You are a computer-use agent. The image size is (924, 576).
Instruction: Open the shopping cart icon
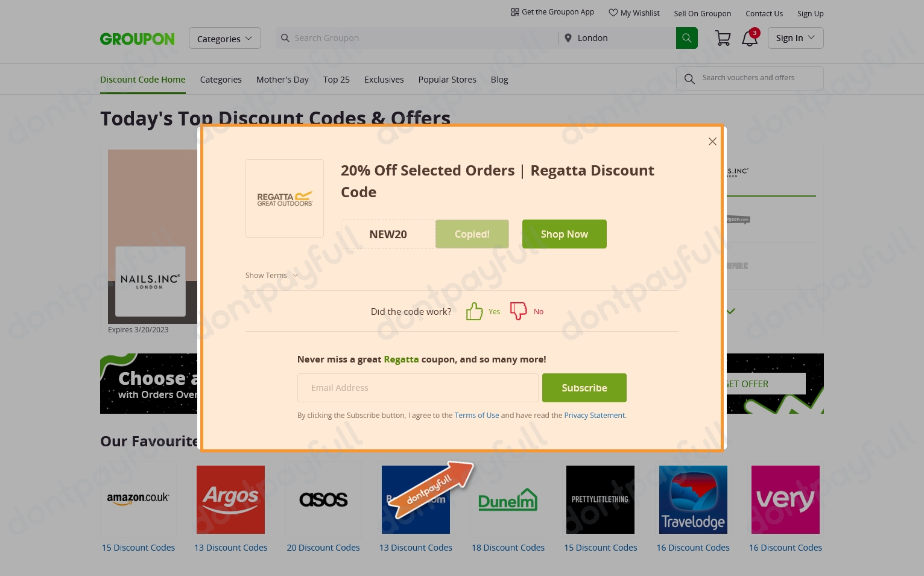(x=723, y=38)
